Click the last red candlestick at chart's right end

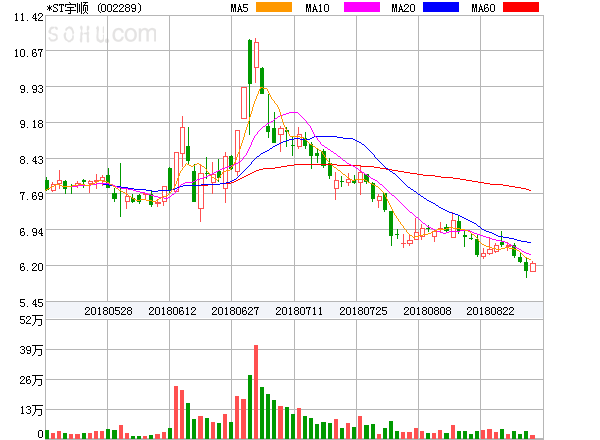(x=533, y=267)
